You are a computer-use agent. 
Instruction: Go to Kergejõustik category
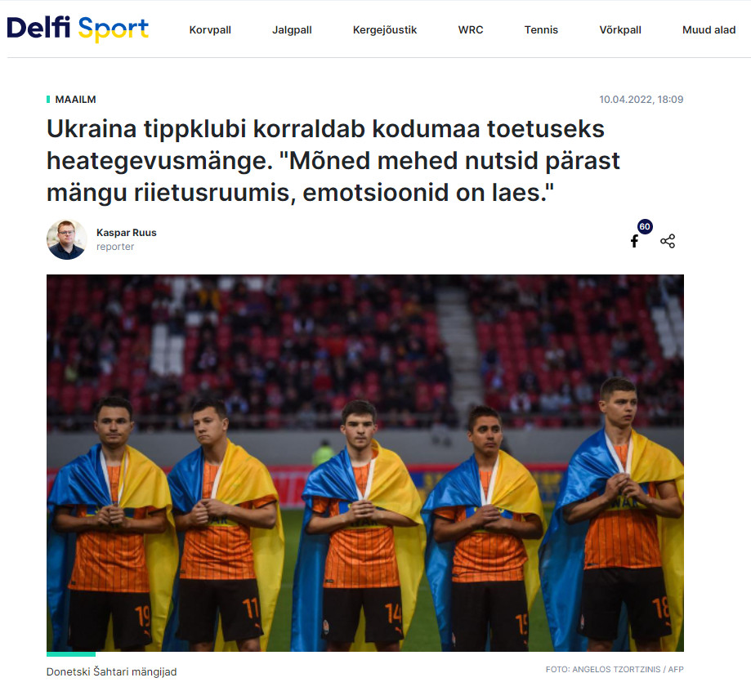[x=385, y=29]
